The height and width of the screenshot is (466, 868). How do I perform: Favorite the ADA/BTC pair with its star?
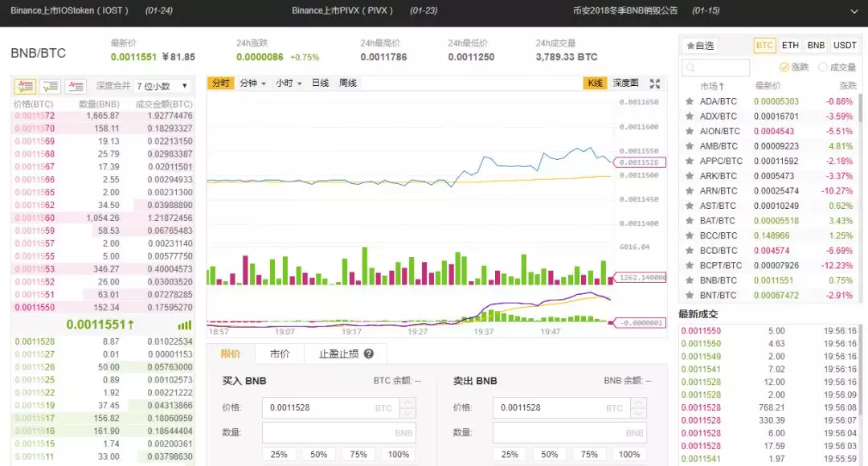coord(689,100)
